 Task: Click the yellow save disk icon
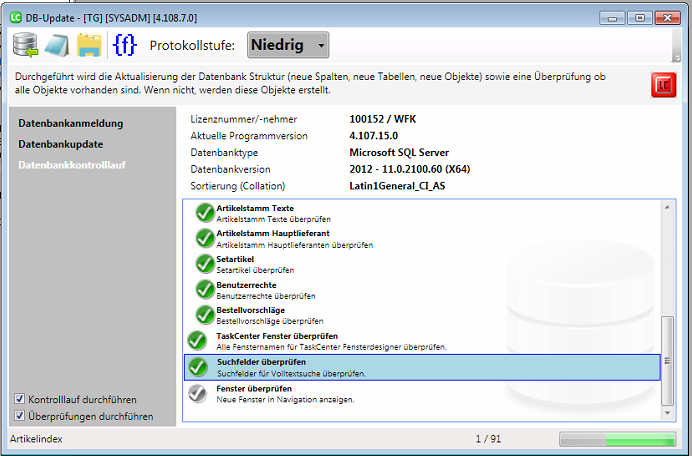(x=90, y=46)
